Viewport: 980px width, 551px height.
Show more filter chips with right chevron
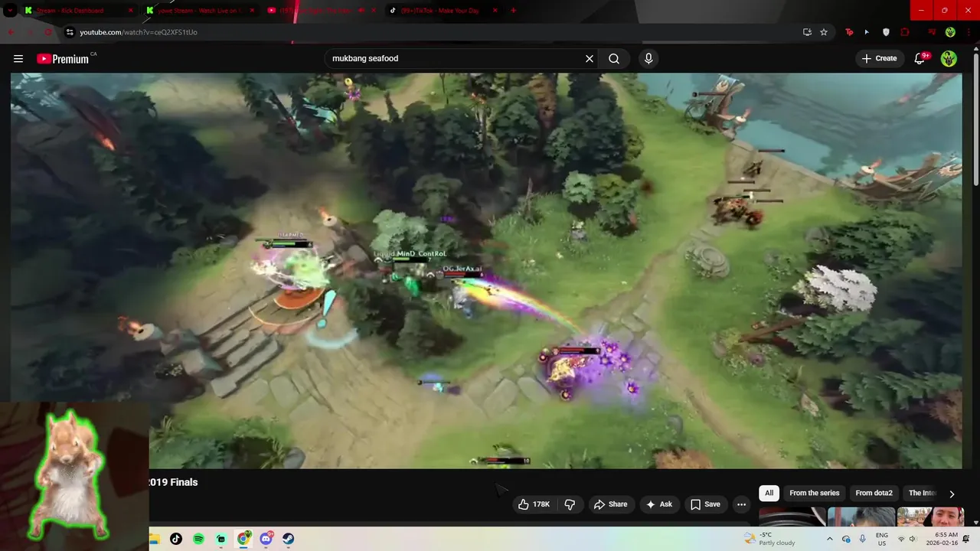coord(952,494)
